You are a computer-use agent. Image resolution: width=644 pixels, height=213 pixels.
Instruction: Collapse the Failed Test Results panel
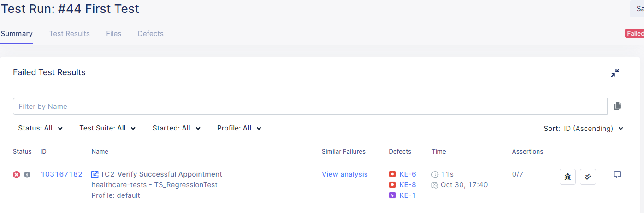coord(615,73)
